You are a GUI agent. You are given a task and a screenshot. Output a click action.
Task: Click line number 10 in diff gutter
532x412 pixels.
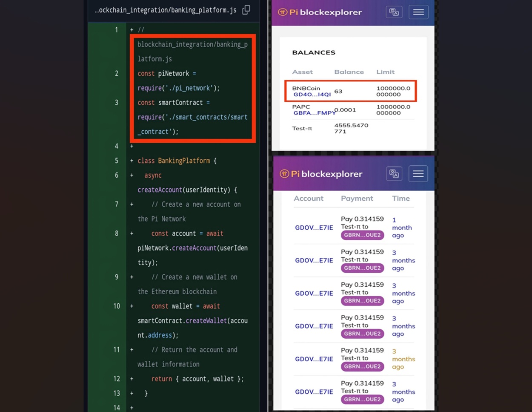click(117, 306)
